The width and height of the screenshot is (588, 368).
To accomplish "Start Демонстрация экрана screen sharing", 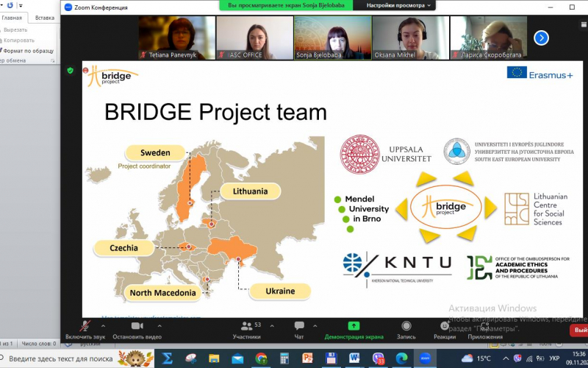I will pyautogui.click(x=354, y=330).
